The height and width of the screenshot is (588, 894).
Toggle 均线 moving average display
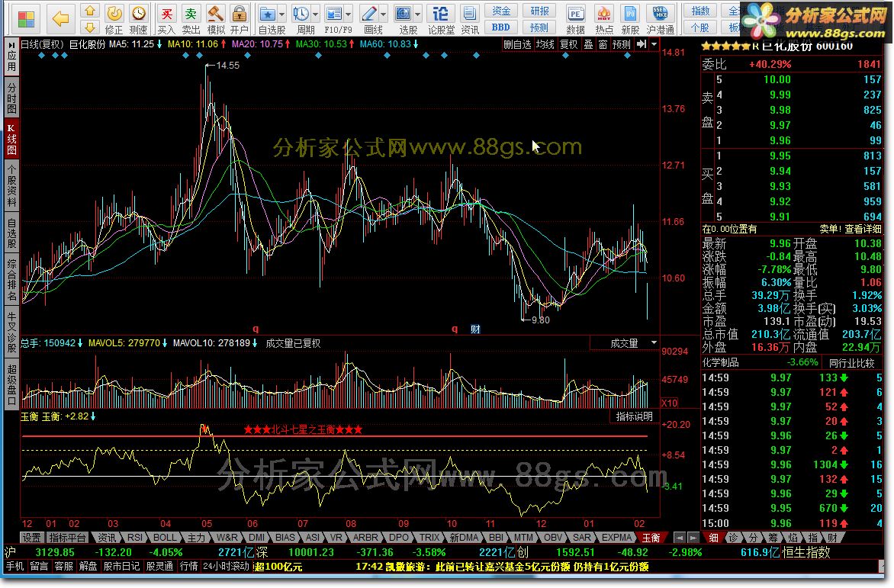[545, 44]
